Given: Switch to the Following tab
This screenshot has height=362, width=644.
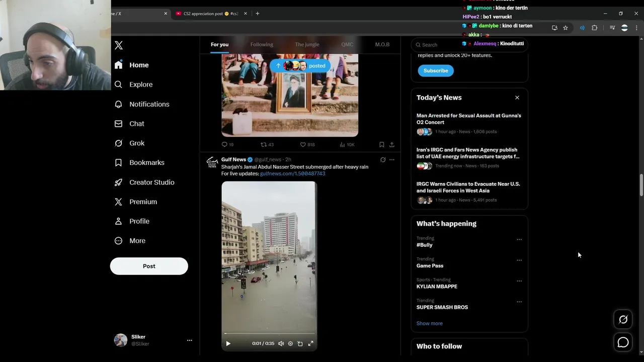Looking at the screenshot, I should pos(262,45).
